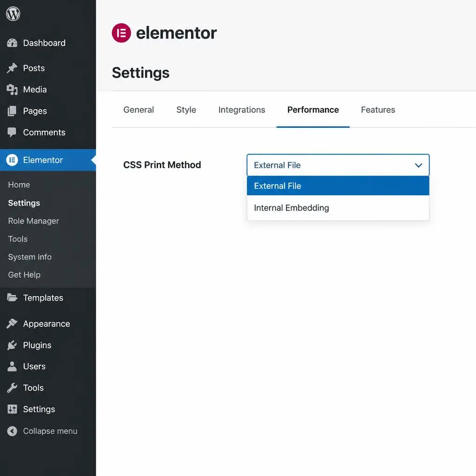Click the dropdown chevron arrow
The image size is (476, 476).
point(418,165)
